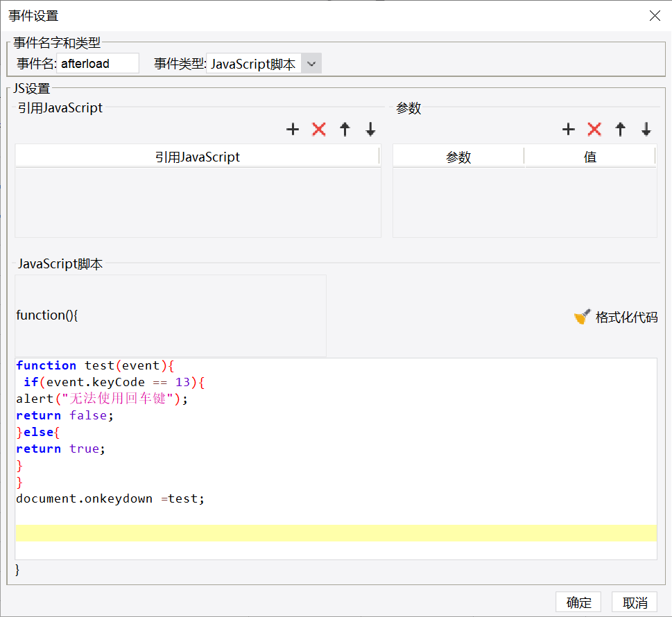The height and width of the screenshot is (617, 672).
Task: Click the 值 column header
Action: point(590,157)
